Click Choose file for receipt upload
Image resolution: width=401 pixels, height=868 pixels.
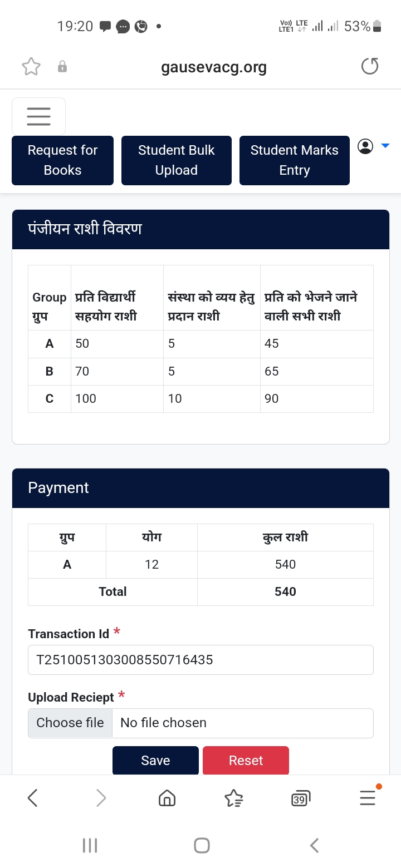(x=70, y=723)
